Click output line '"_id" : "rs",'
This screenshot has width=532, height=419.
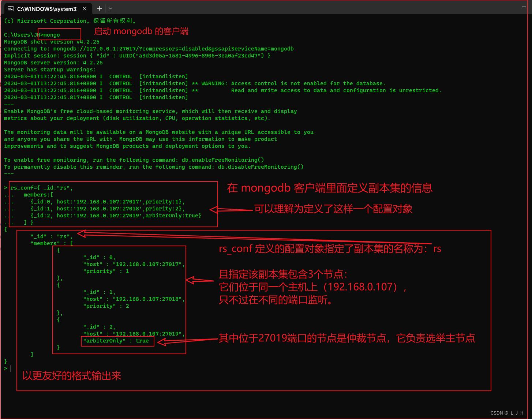click(52, 236)
